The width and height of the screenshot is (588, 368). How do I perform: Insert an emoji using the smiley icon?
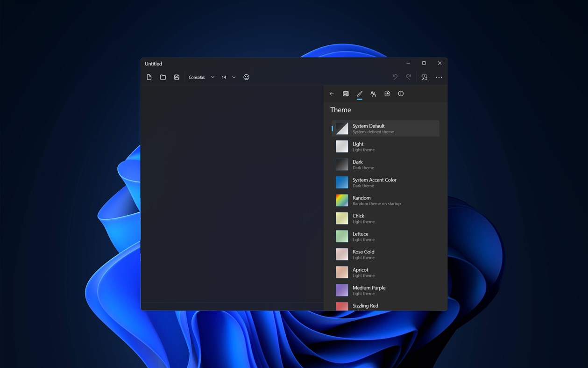246,77
